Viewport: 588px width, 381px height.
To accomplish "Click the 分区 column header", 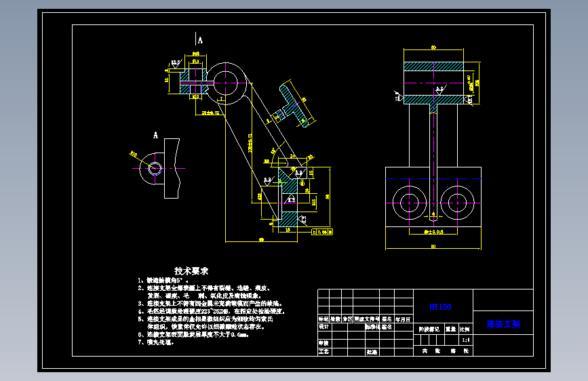I will click(347, 319).
